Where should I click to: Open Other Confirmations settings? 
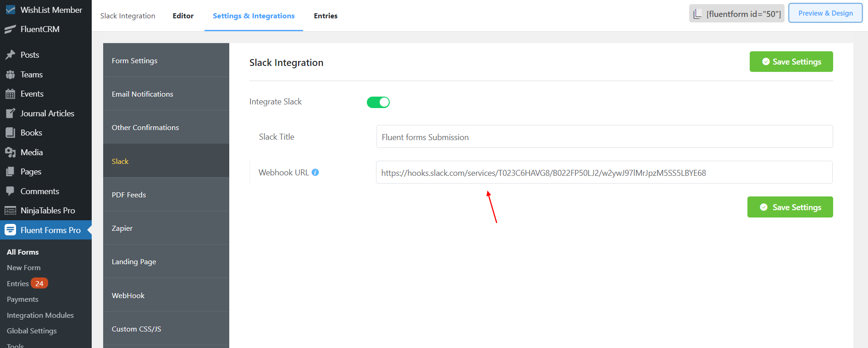166,127
